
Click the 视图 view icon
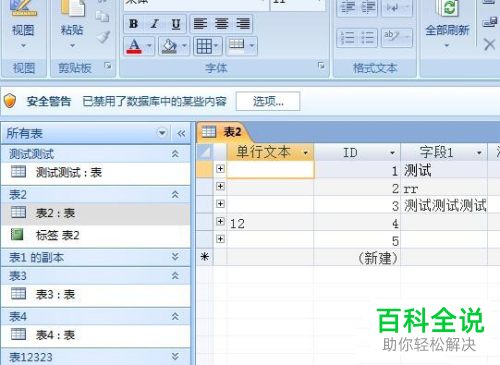[23, 8]
